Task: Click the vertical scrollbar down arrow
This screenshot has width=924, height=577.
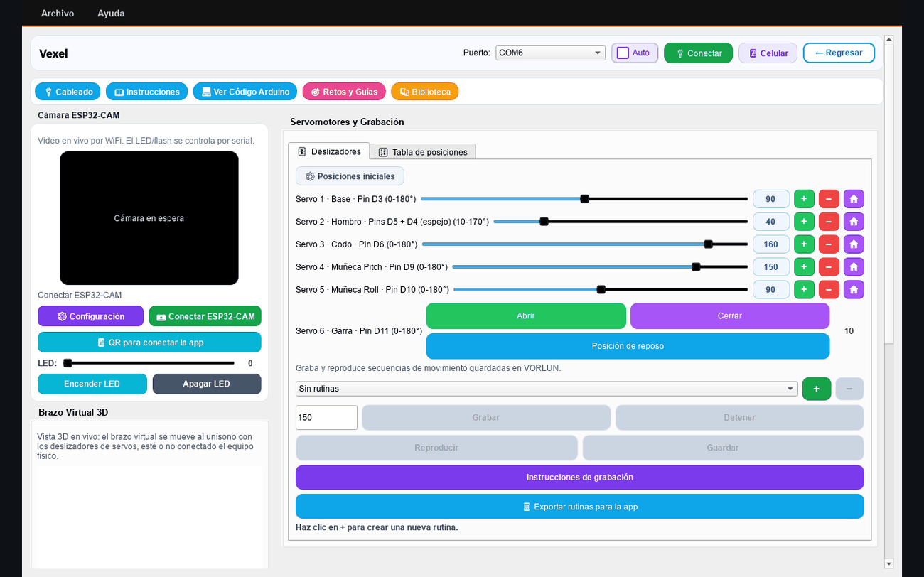Action: [888, 563]
